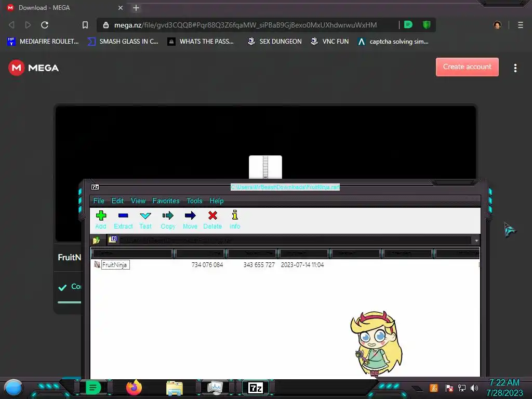Select the Download - MEGA tab
The image size is (532, 399).
point(65,7)
